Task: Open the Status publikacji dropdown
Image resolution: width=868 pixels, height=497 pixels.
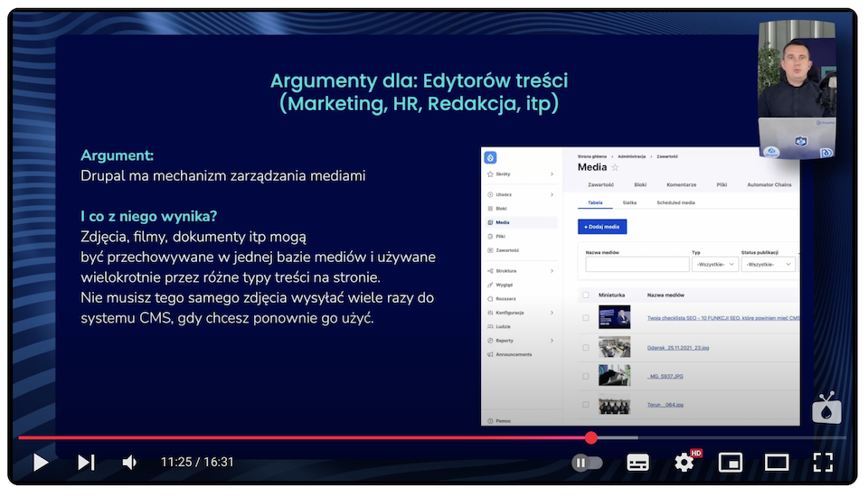Action: (769, 265)
